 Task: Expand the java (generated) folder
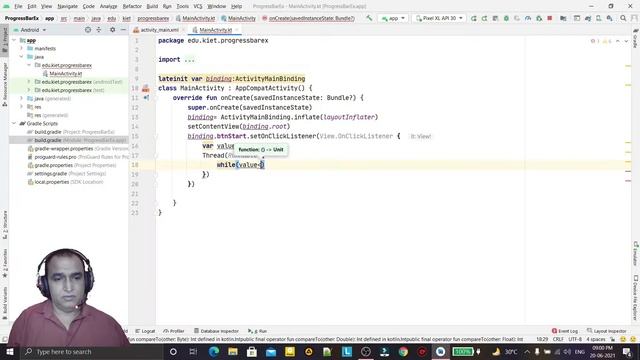tap(22, 98)
